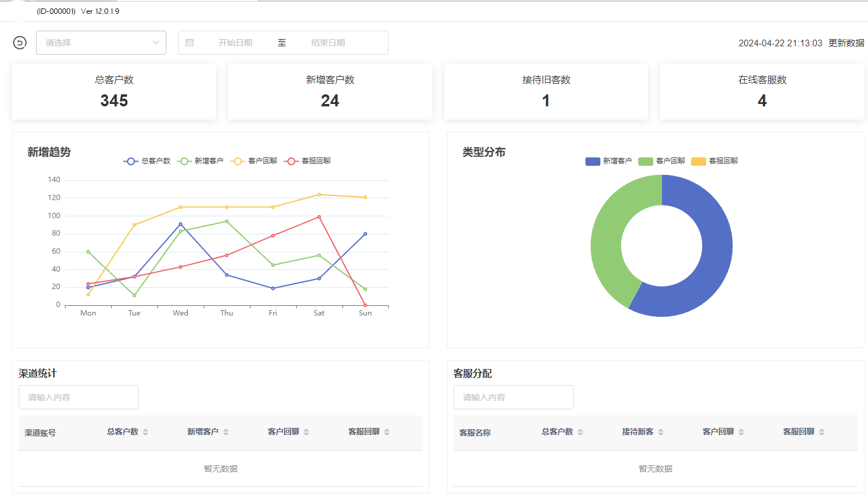Screen dimensions: 868x494
Task: Click the 接待旧客数 1 summary card
Action: click(546, 91)
